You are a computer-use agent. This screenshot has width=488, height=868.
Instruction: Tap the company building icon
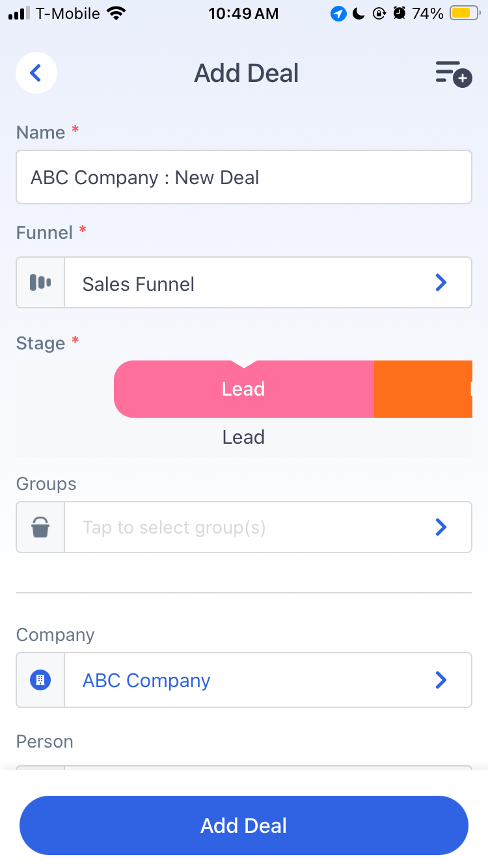pos(40,680)
